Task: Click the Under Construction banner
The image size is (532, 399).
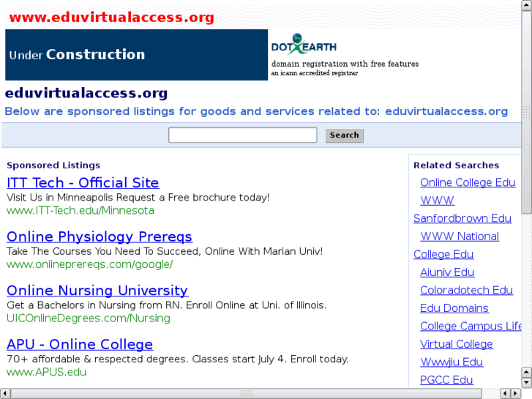Action: point(136,55)
